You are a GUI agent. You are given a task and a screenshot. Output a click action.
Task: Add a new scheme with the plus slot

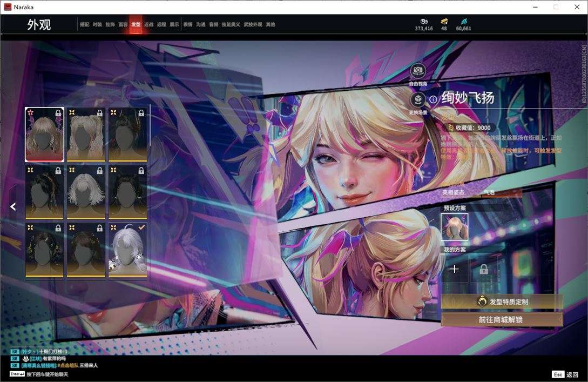454,269
